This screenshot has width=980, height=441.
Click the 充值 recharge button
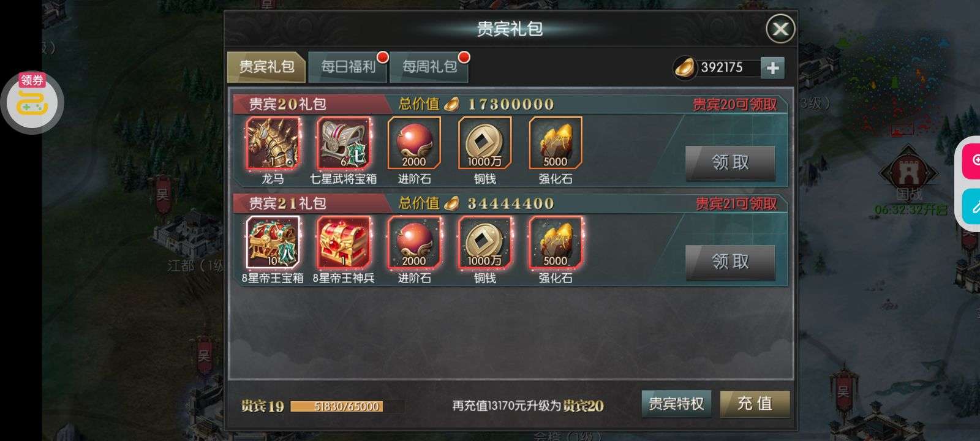(x=755, y=404)
